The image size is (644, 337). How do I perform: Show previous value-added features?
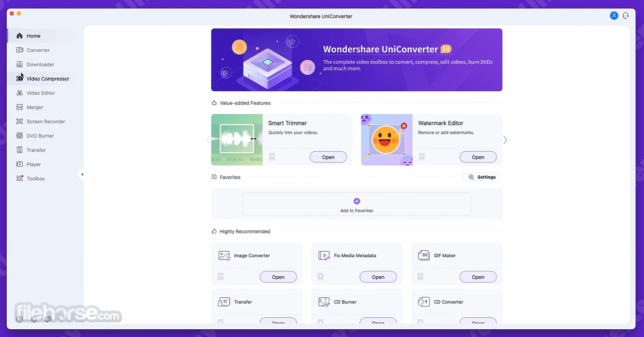208,140
